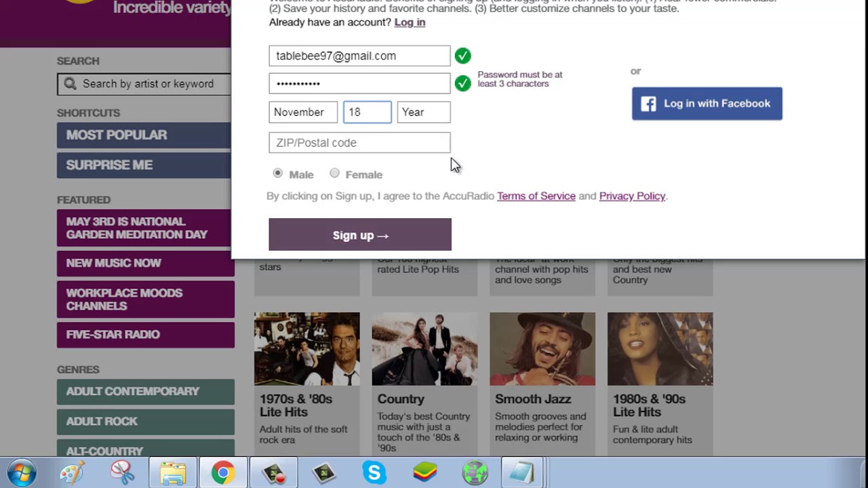Click the green checkmark beside the password field
Screen dimensions: 868x488
(x=462, y=83)
